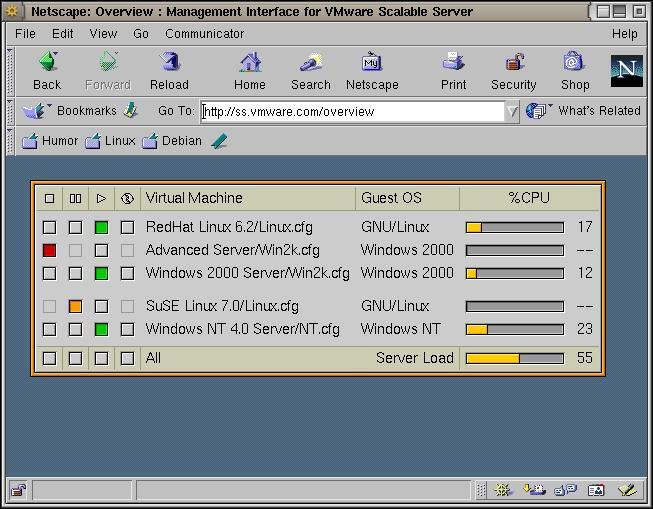Viewport: 653px width, 509px height.
Task: Collapse the navigation toolbar handle
Action: pos(10,71)
